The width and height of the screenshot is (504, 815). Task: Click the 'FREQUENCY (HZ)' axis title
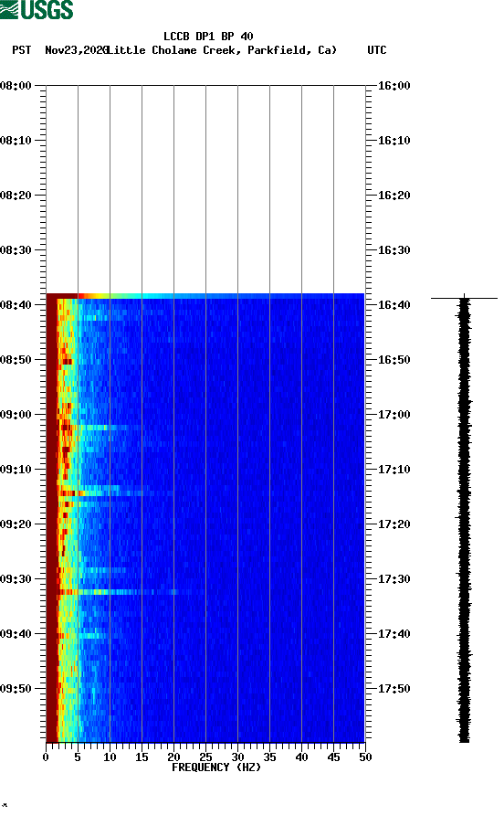[216, 767]
